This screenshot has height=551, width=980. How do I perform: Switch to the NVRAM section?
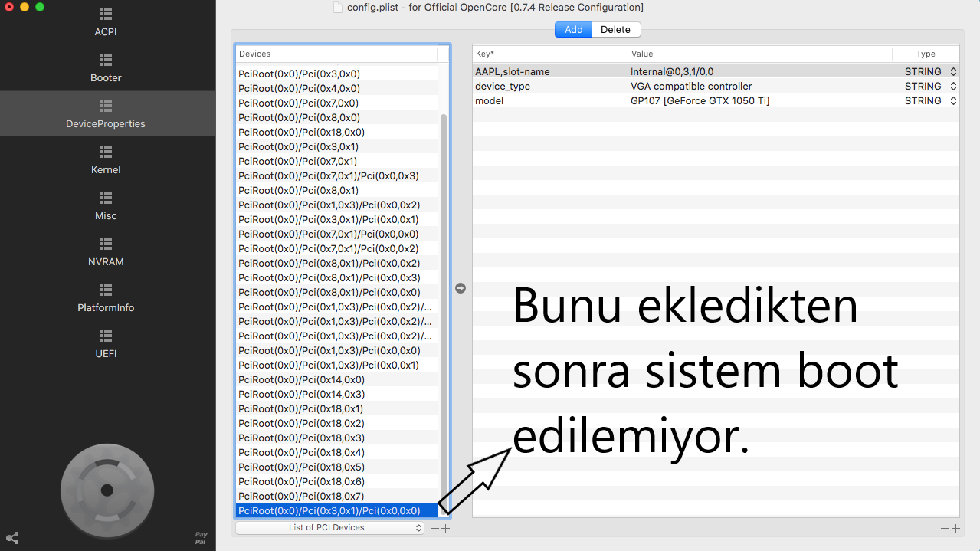point(106,252)
